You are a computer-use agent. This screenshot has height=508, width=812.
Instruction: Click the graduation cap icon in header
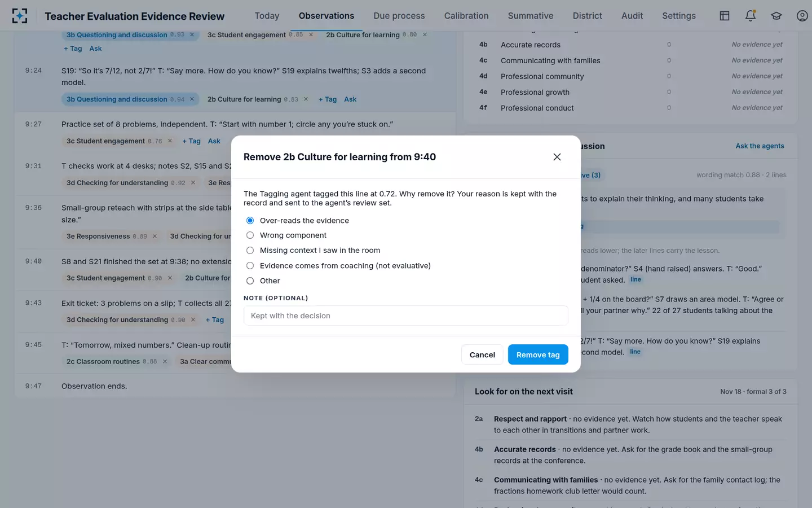coord(776,16)
